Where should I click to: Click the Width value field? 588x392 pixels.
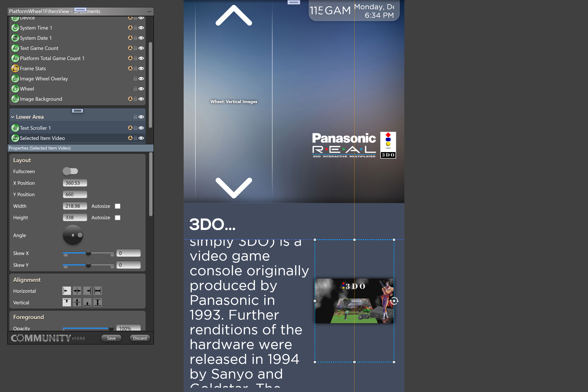tap(75, 206)
